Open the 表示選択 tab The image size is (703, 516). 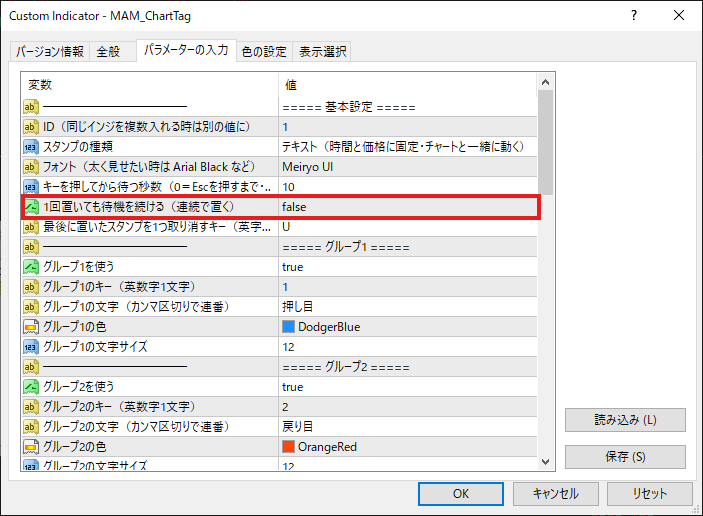(x=322, y=52)
